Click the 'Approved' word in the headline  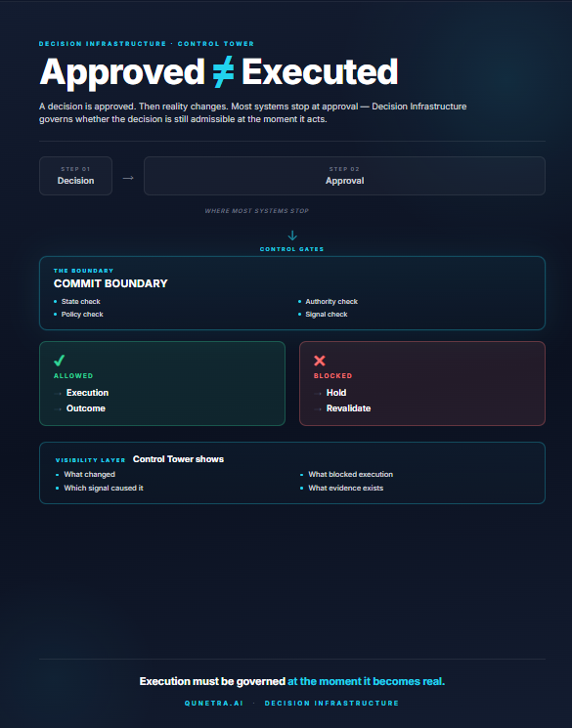[122, 73]
